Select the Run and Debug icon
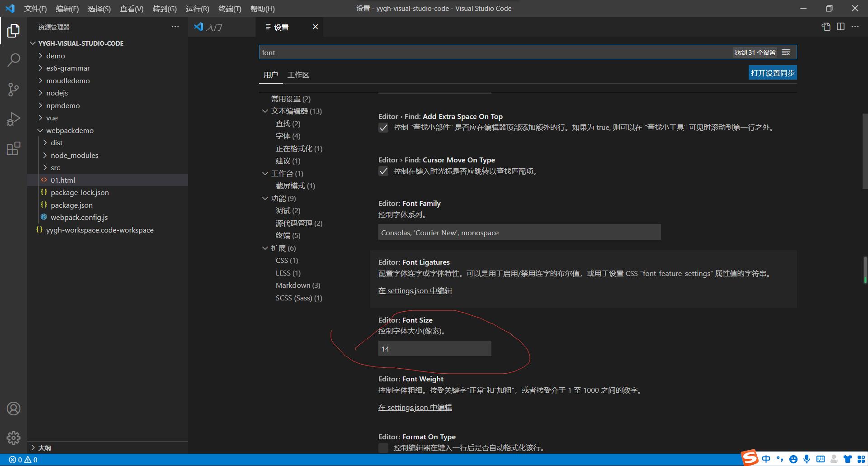 [14, 119]
